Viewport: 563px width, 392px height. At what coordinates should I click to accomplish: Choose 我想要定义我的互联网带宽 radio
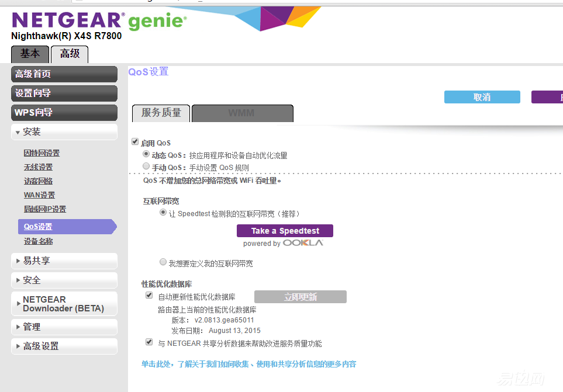pyautogui.click(x=163, y=262)
